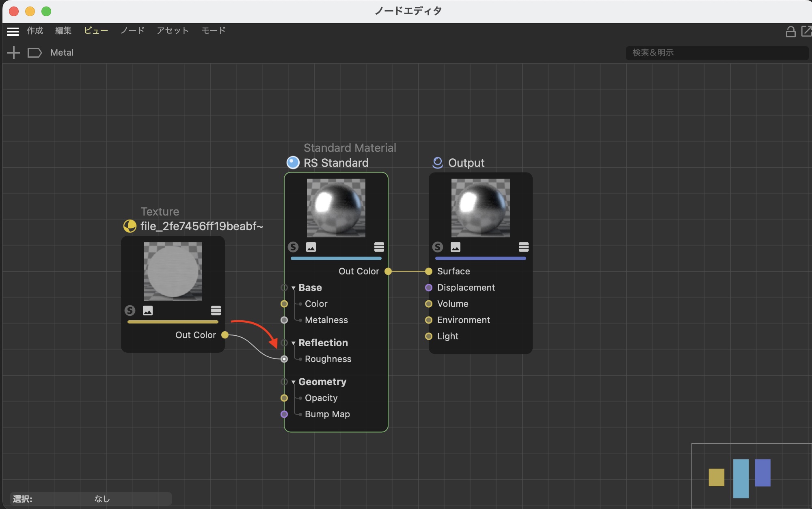Collapse the Geometry group
Screen dimensions: 812x509
(293, 382)
